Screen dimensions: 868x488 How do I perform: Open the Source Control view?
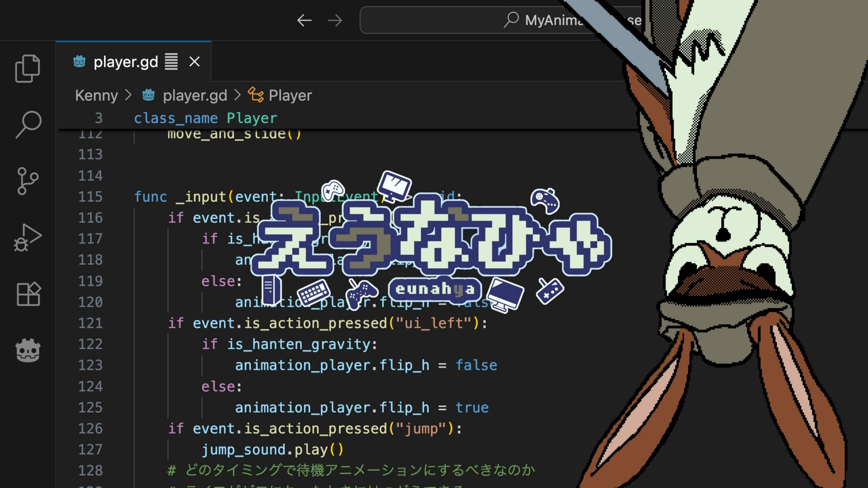28,181
